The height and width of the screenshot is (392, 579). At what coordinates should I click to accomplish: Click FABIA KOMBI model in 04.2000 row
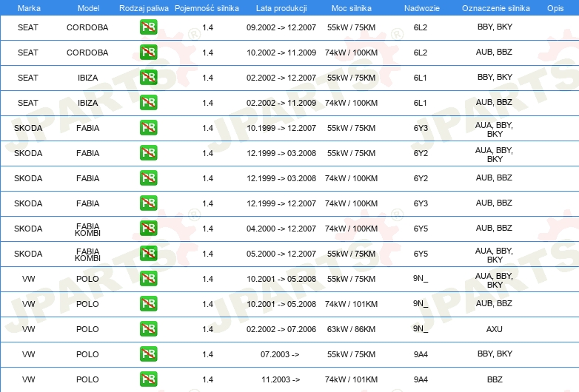(87, 229)
